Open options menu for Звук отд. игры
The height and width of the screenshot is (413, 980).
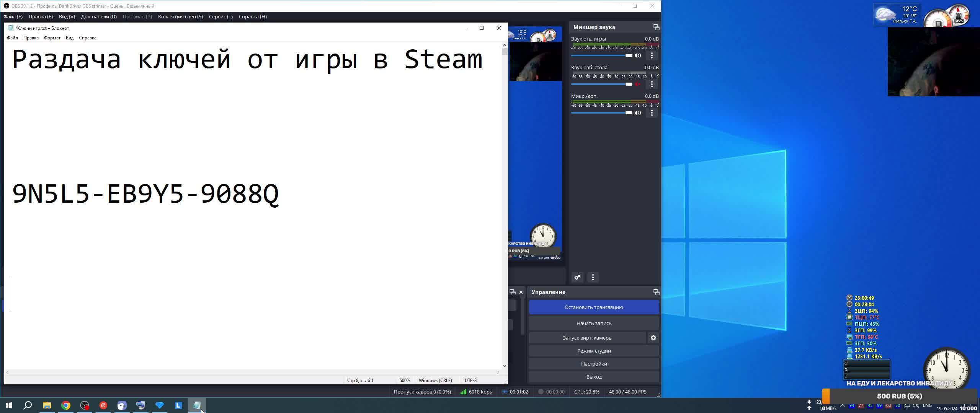652,55
